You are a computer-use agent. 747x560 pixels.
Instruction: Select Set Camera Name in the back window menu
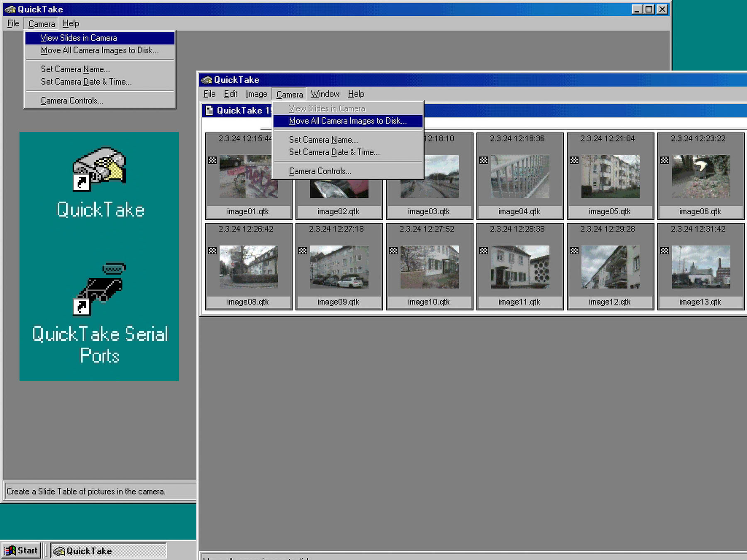100,69
